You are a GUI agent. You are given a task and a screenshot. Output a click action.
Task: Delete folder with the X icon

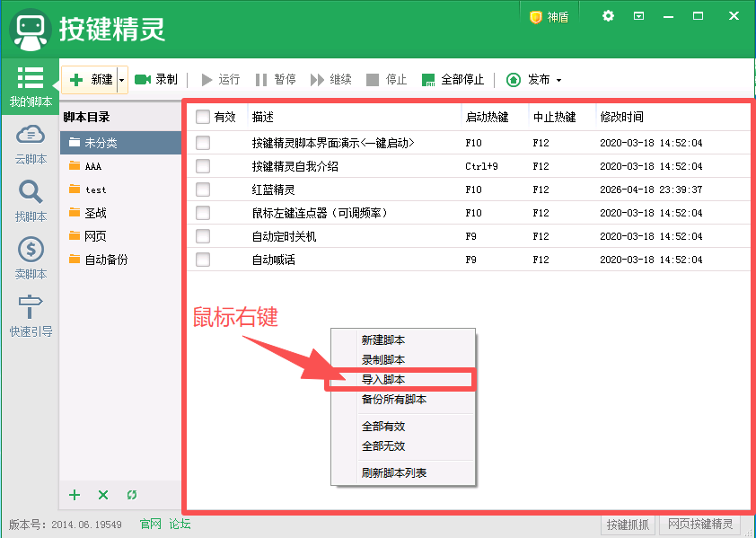coord(103,495)
